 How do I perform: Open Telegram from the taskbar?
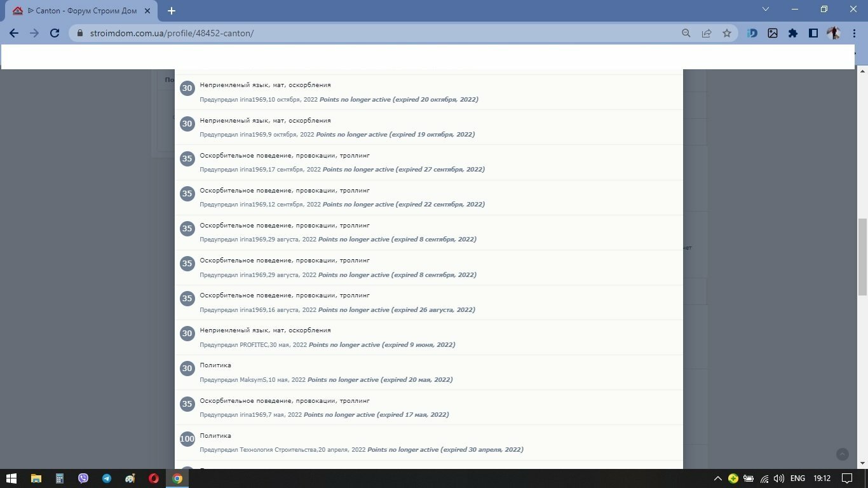click(x=107, y=478)
